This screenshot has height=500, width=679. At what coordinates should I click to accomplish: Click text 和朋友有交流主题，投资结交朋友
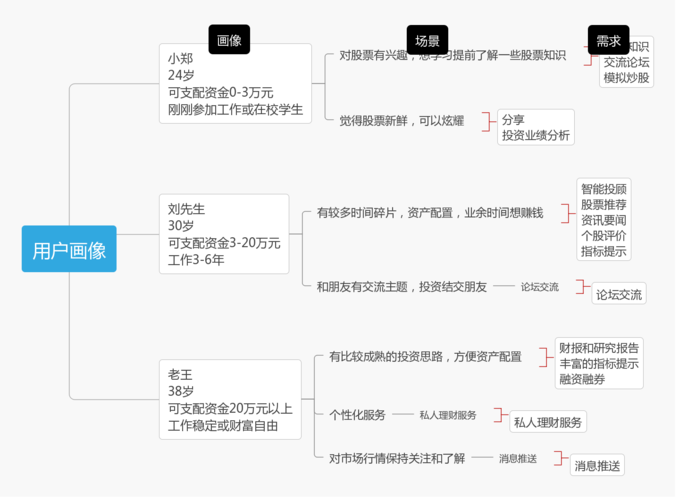[402, 287]
